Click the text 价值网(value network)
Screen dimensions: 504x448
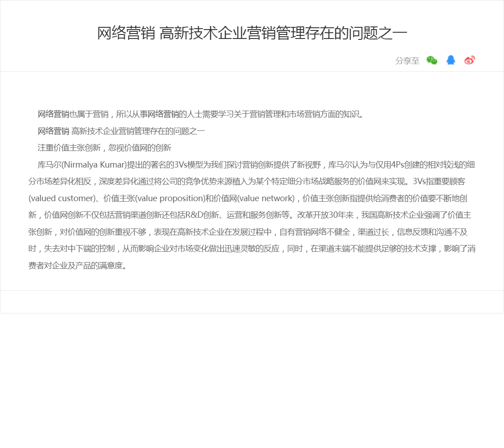click(x=254, y=198)
